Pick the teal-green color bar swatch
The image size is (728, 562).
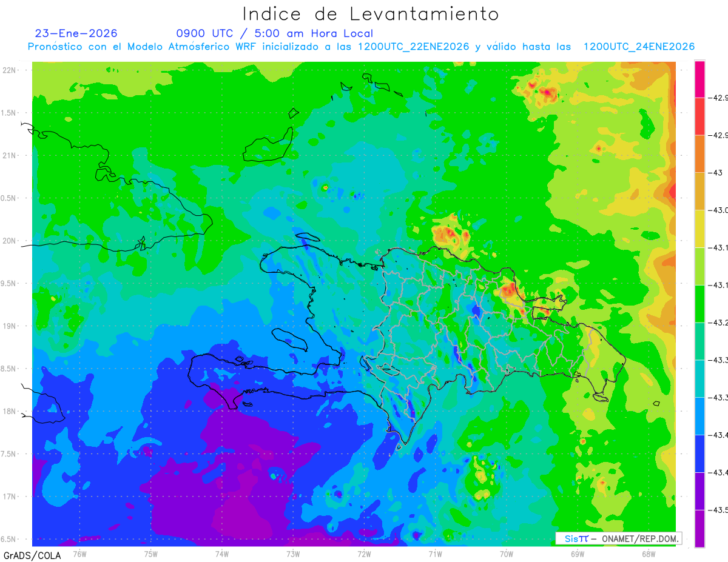pyautogui.click(x=699, y=341)
